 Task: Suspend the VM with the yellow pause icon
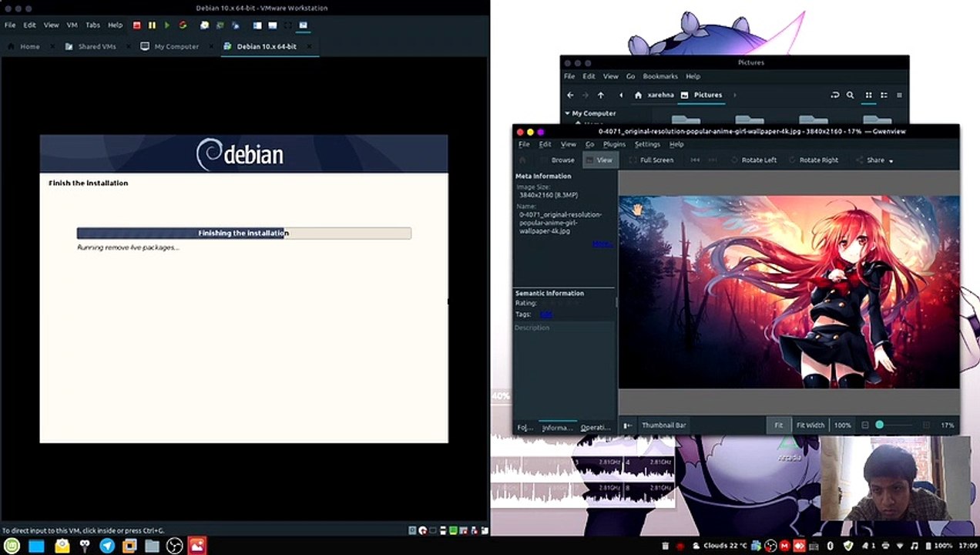[153, 25]
